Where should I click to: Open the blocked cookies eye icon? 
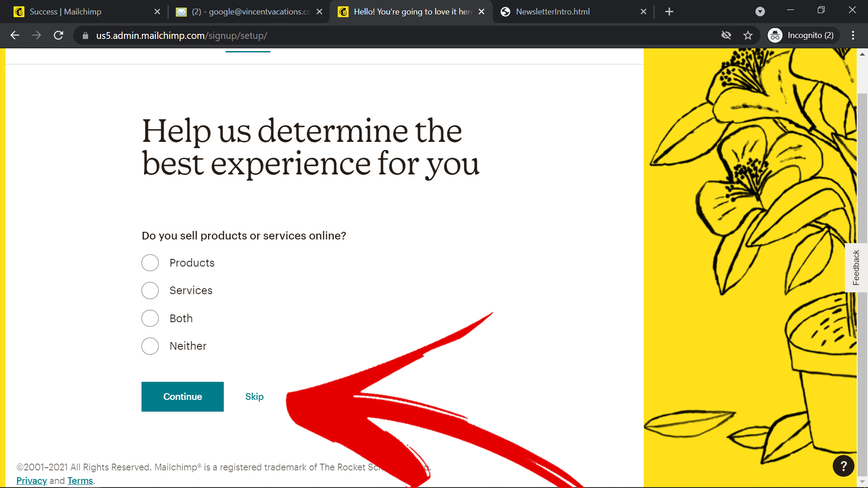726,35
